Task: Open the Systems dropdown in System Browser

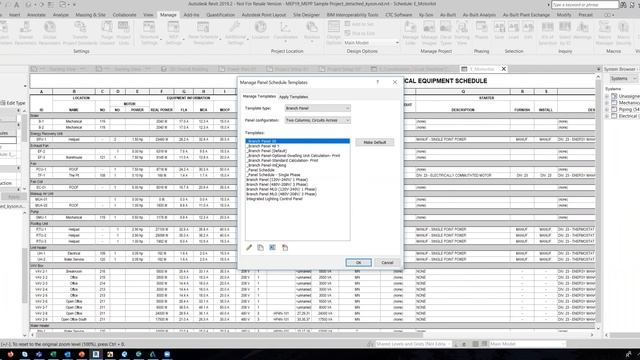Action: (x=624, y=78)
